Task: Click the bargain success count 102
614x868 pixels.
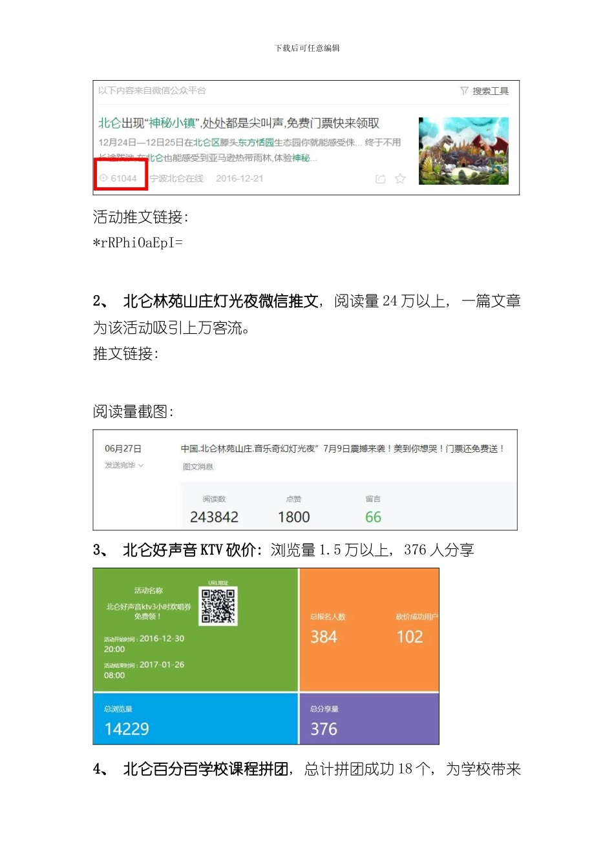Action: coord(410,637)
